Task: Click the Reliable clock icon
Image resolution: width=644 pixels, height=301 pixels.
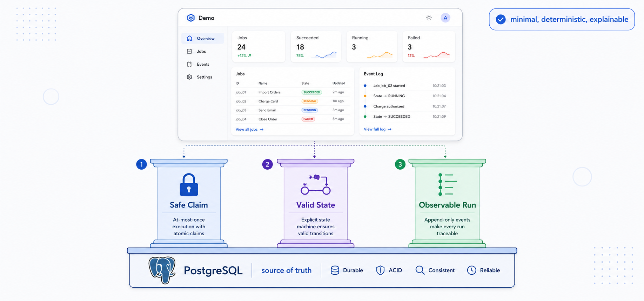Action: [x=472, y=270]
